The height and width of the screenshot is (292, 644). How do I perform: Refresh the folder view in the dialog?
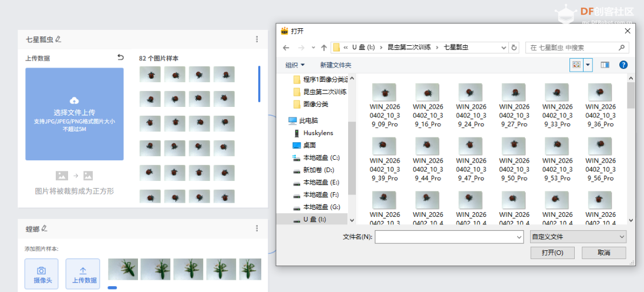514,48
